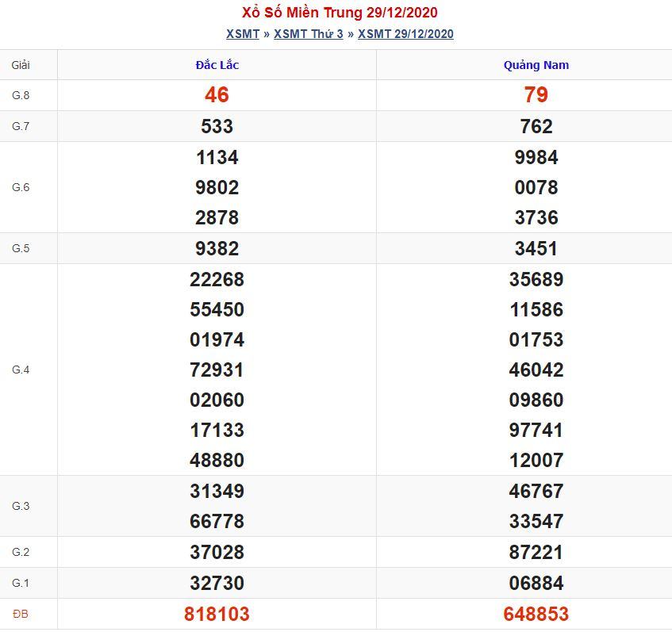Click the special prize number 818103

pyautogui.click(x=217, y=614)
